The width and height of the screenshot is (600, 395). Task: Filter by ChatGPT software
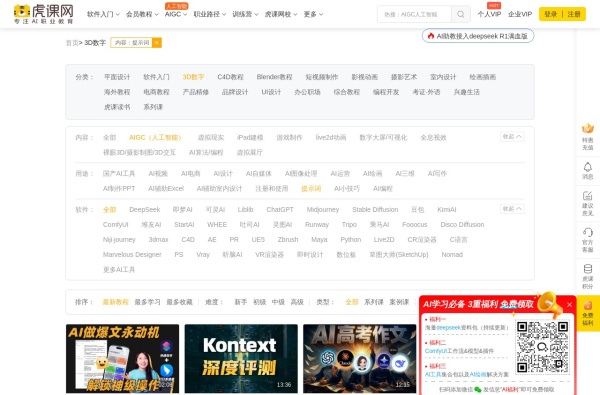pyautogui.click(x=280, y=209)
